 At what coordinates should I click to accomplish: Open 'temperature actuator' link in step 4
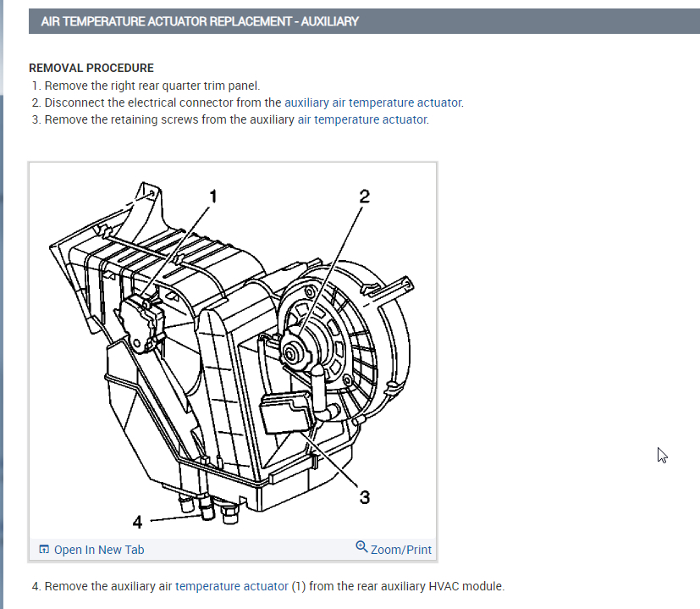coord(232,586)
